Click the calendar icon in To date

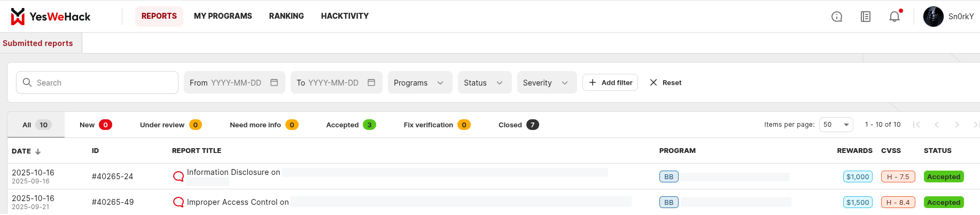pos(371,82)
